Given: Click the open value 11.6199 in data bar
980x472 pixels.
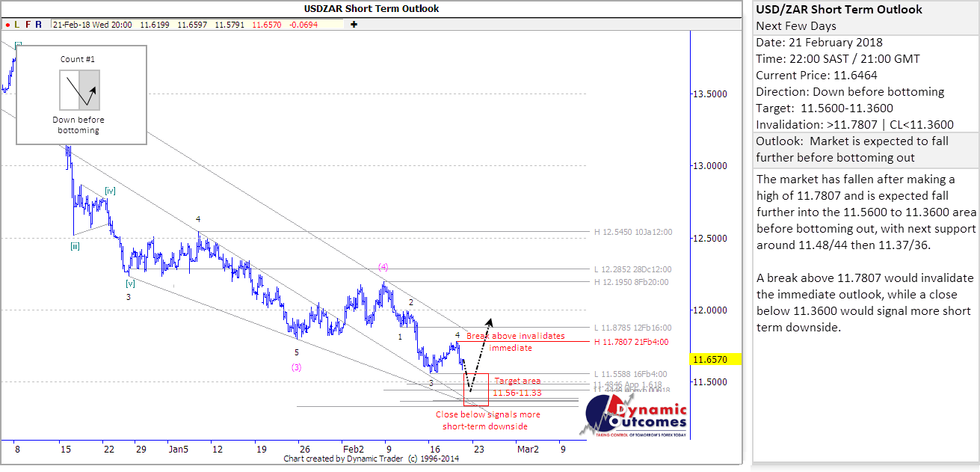Looking at the screenshot, I should (153, 25).
